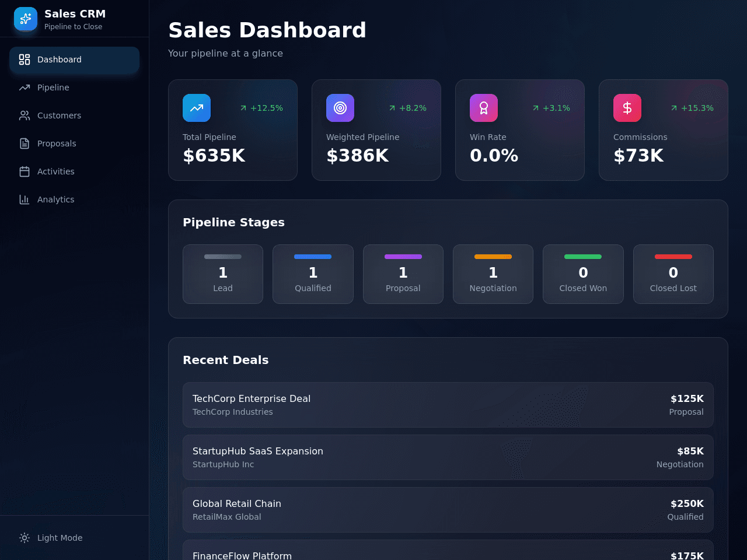The width and height of the screenshot is (747, 560).
Task: Click the arrow icon next to +3.1%
Action: coord(536,108)
